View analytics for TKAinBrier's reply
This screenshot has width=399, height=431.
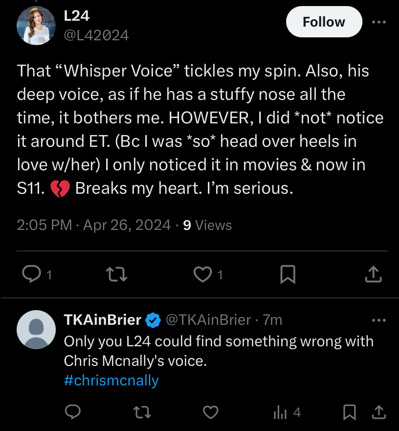point(287,413)
